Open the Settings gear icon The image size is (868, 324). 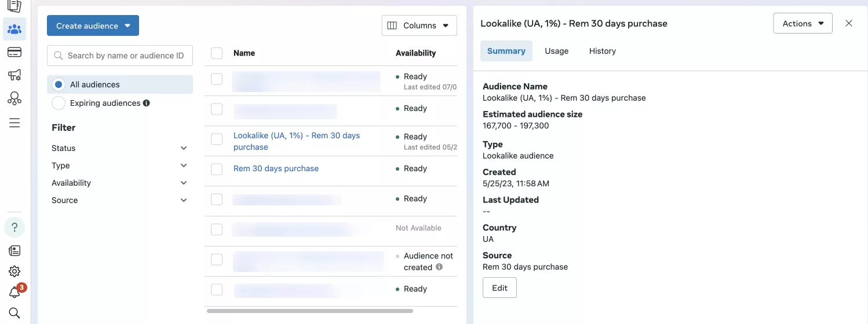point(14,271)
